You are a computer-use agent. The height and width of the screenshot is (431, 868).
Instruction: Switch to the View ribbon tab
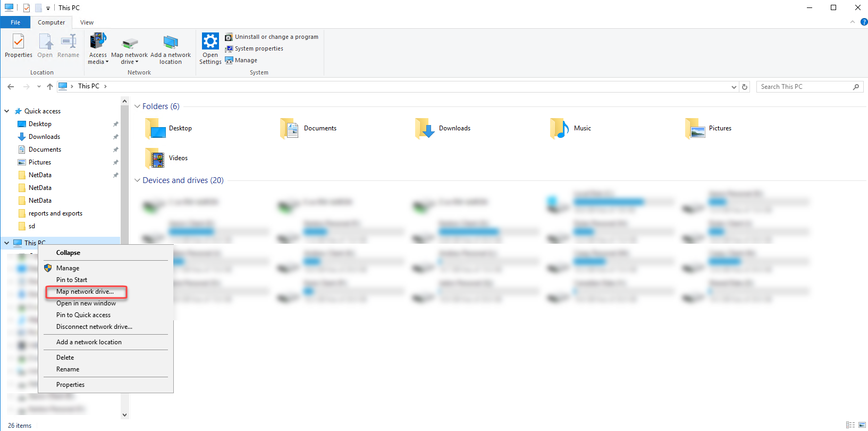click(87, 22)
